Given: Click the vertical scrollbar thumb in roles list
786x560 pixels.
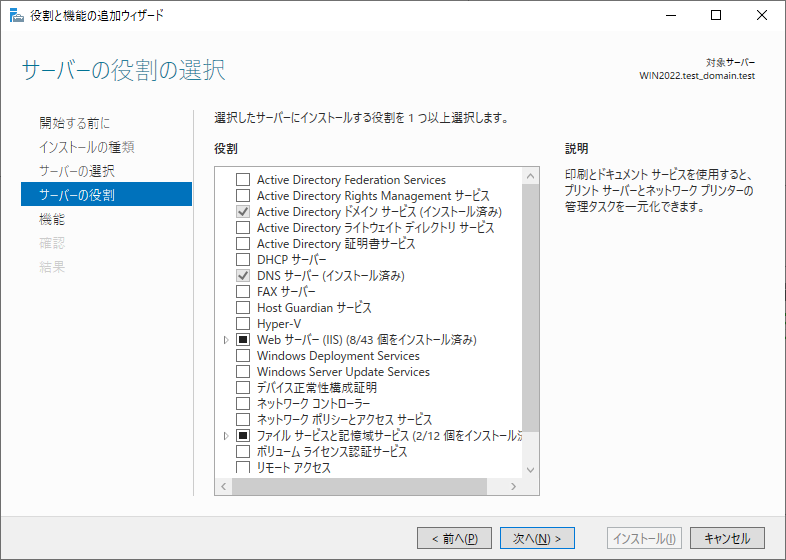Looking at the screenshot, I should 530,308.
